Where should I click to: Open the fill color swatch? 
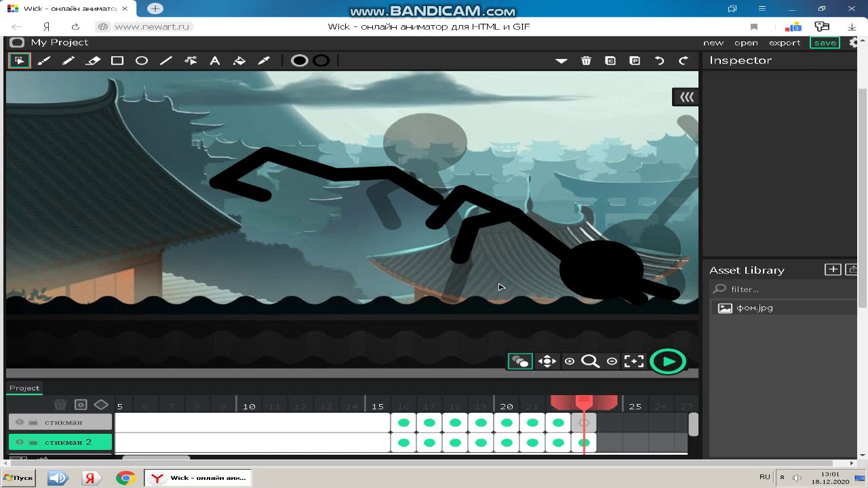pos(299,60)
